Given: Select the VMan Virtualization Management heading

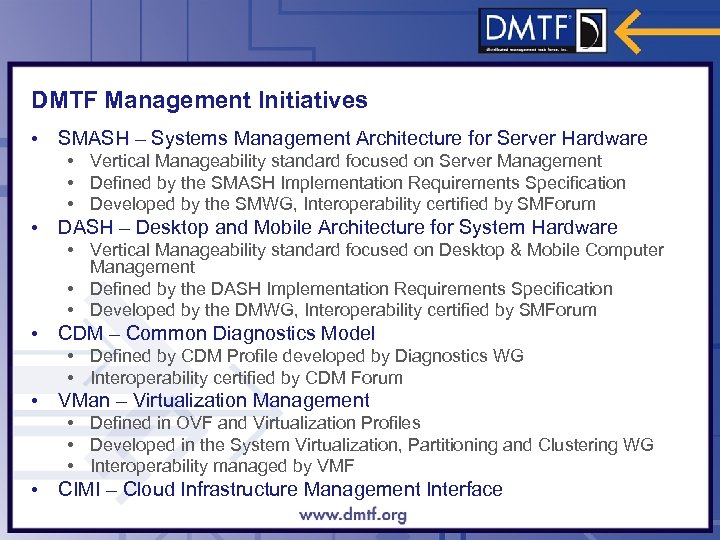Looking at the screenshot, I should pyautogui.click(x=214, y=400).
